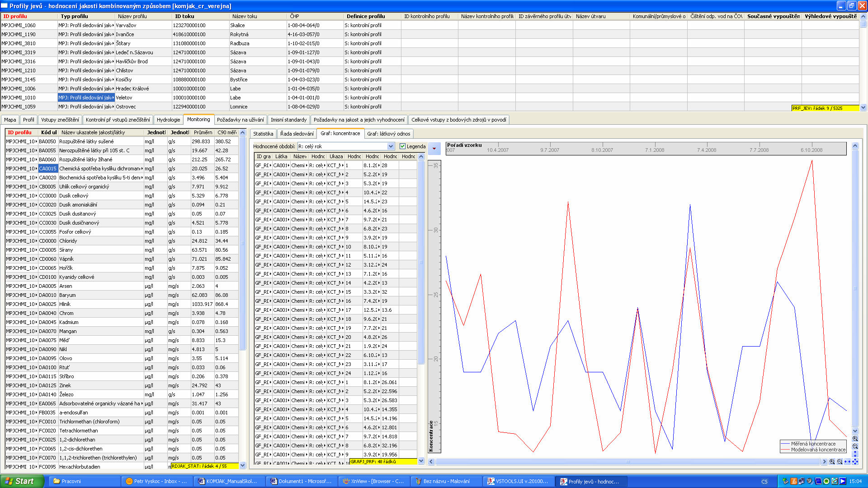Switch to Řada sledování sub-tab
Viewport: 868px width, 488px height.
coord(297,134)
